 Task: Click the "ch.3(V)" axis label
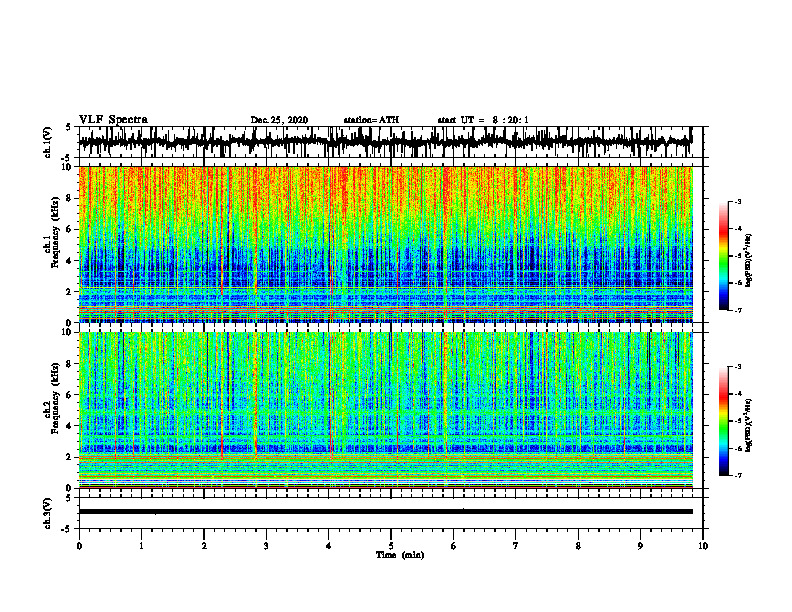pyautogui.click(x=48, y=513)
